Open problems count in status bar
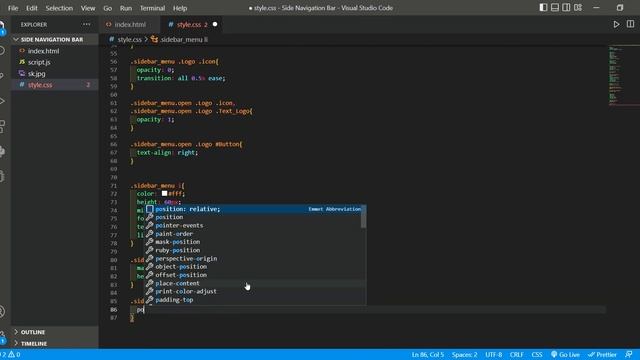Image resolution: width=640 pixels, height=360 pixels. 11,354
